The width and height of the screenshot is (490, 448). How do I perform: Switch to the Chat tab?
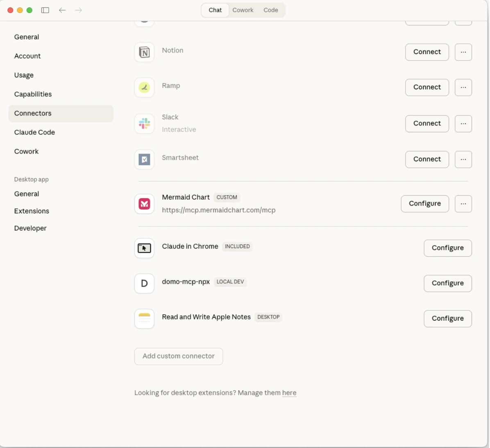click(215, 10)
